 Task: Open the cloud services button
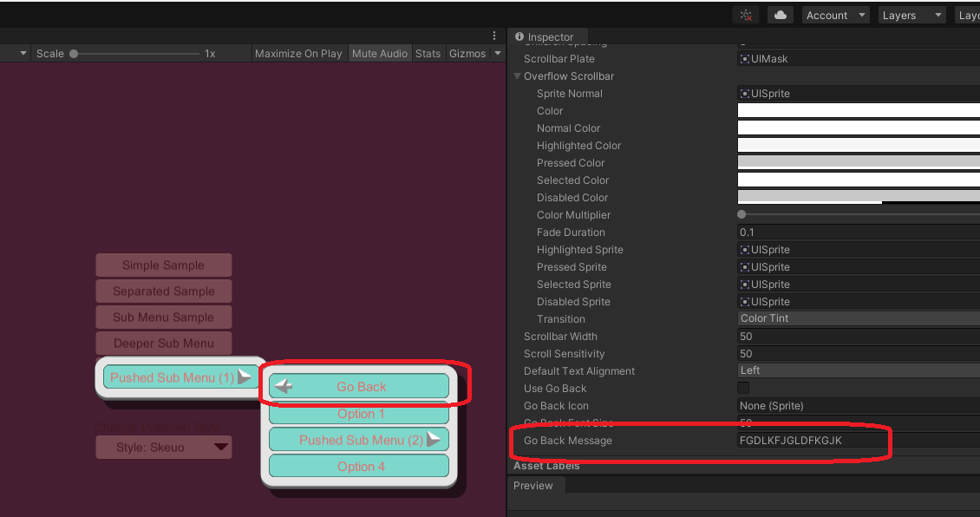click(780, 15)
